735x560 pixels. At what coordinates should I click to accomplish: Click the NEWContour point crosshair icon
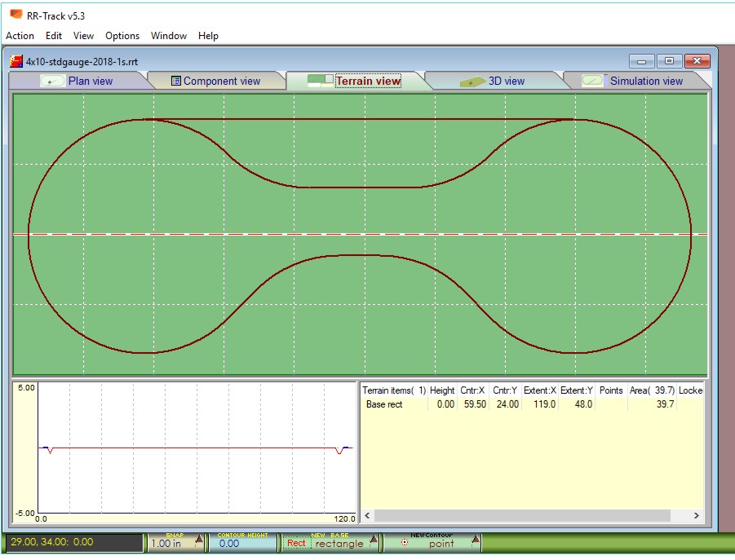coord(405,540)
